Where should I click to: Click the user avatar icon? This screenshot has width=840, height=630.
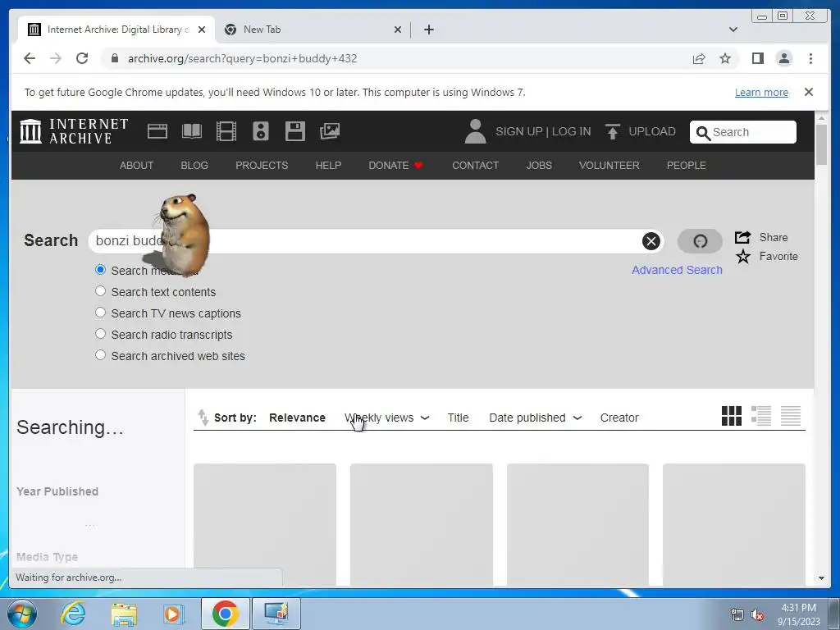[x=475, y=131]
